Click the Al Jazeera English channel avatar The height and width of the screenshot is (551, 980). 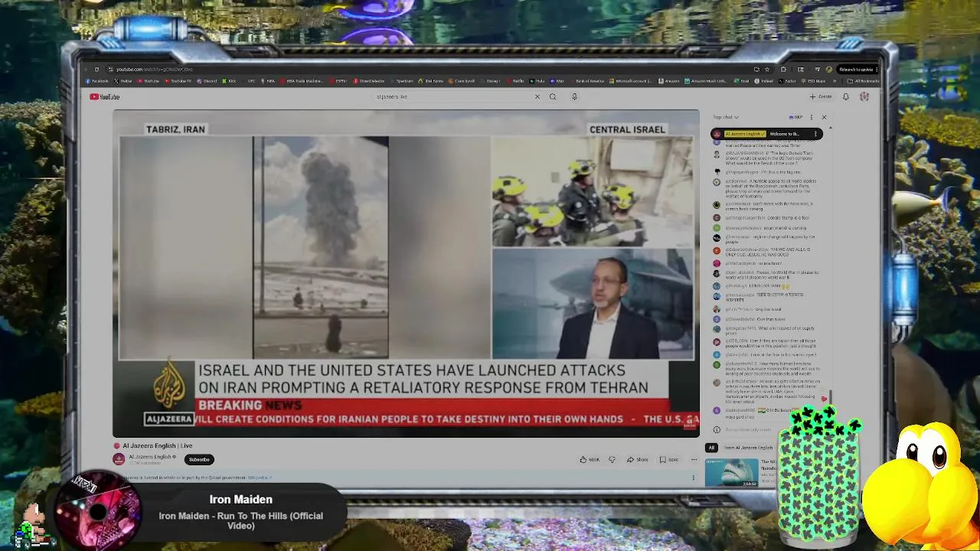tap(119, 459)
